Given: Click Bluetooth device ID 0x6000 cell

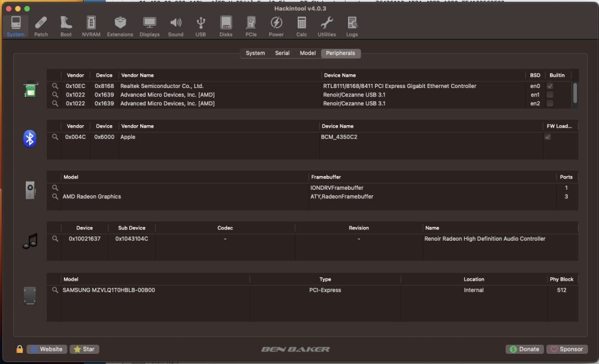Looking at the screenshot, I should [104, 136].
